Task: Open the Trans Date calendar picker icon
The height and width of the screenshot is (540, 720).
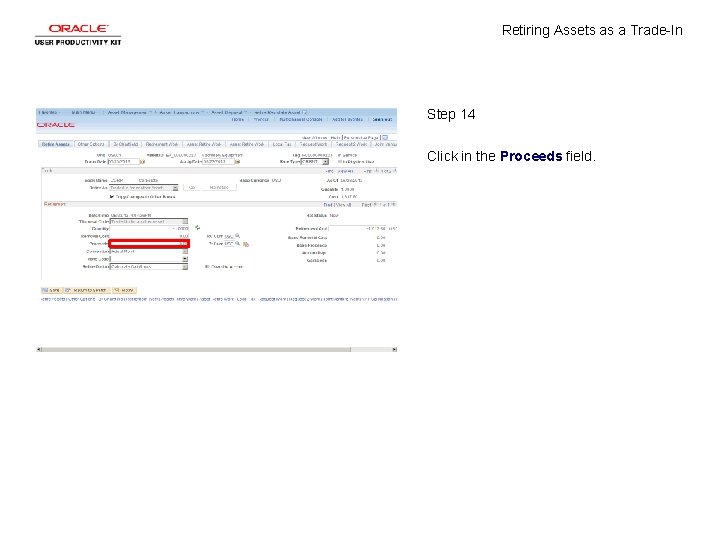Action: [x=142, y=162]
